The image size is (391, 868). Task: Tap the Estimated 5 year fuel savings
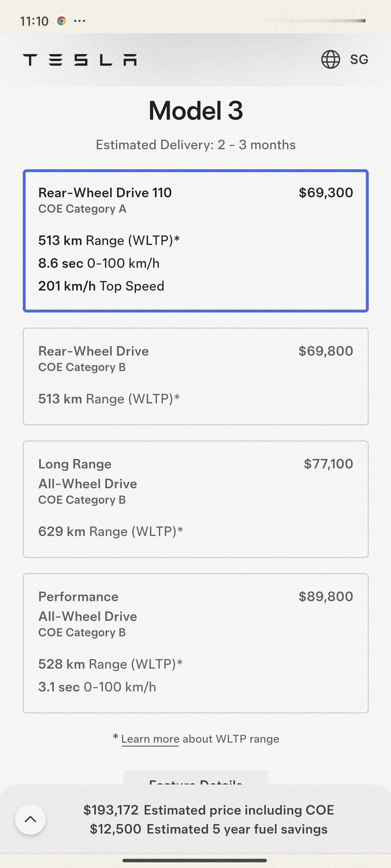237,829
